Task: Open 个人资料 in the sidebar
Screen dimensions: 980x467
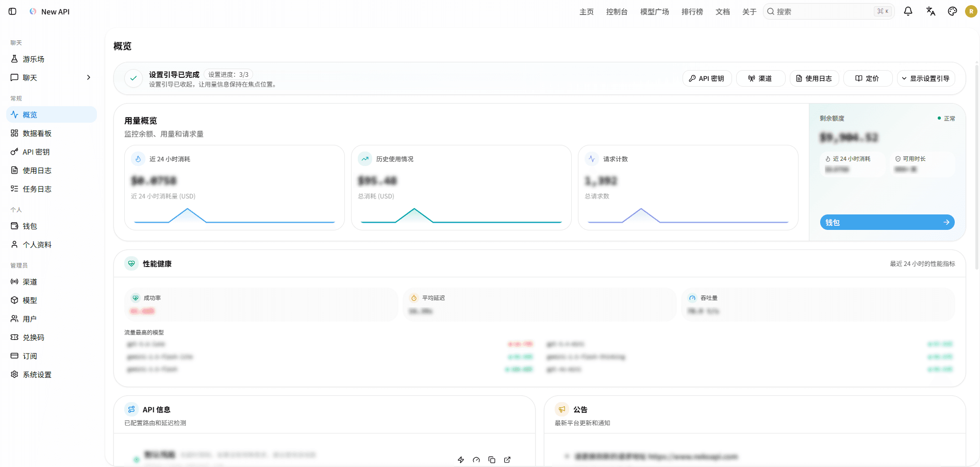Action: (x=52, y=244)
